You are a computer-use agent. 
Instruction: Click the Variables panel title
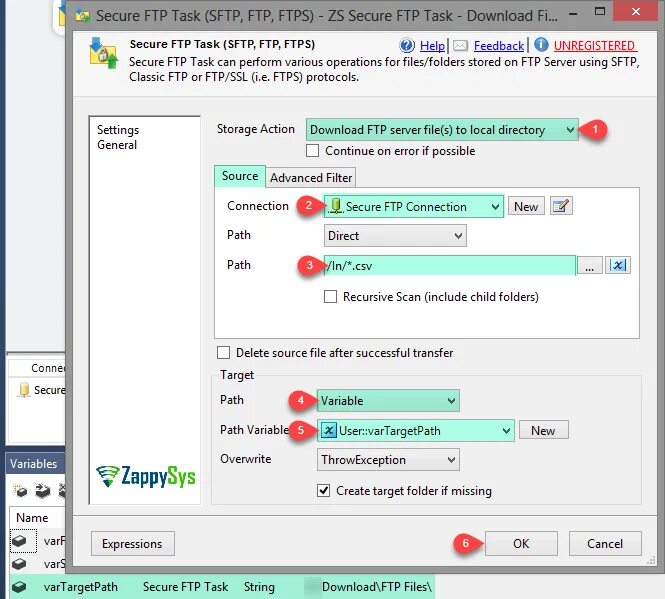(34, 464)
